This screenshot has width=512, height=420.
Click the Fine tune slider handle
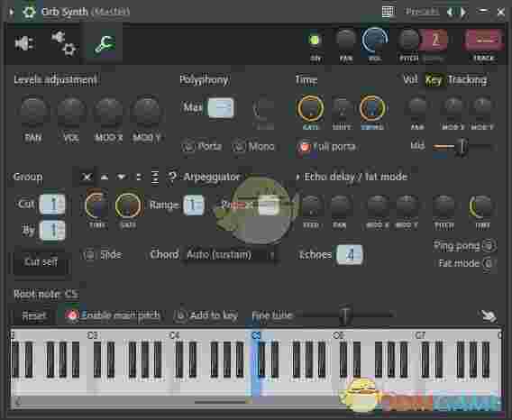pos(345,315)
